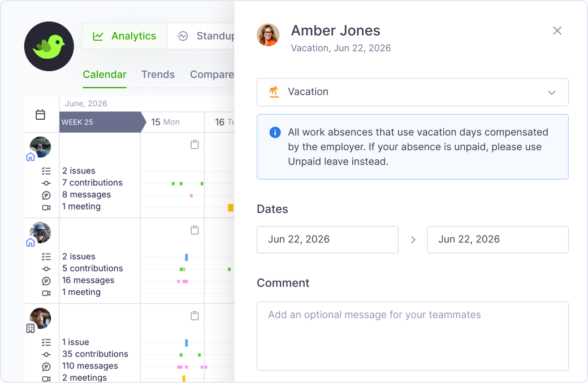Open the Analytics tab
This screenshot has height=383, width=588.
tap(124, 36)
